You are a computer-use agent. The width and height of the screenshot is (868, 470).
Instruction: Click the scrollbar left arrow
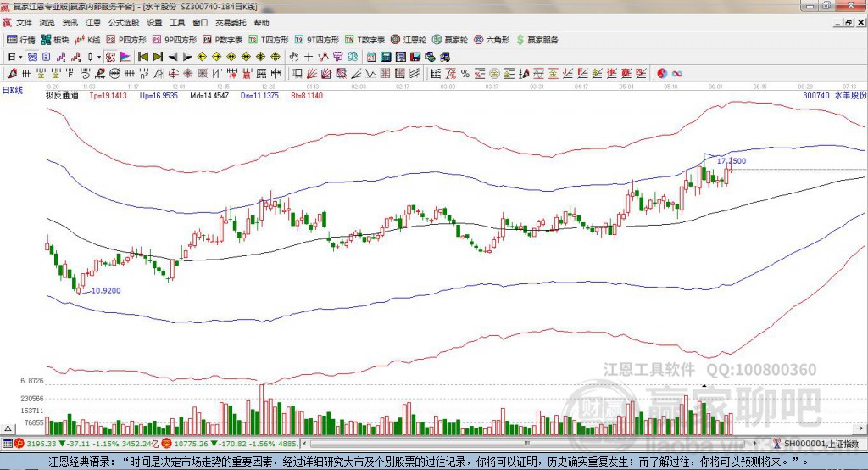(x=305, y=444)
